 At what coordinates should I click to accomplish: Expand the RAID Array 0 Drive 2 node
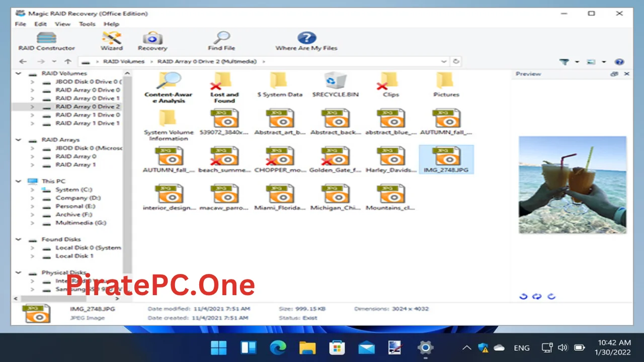pyautogui.click(x=32, y=107)
